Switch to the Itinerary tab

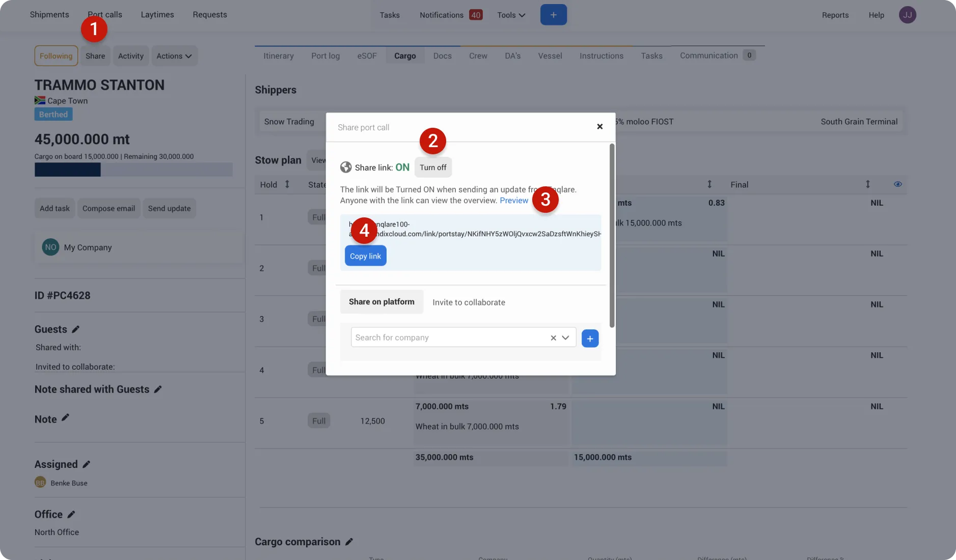279,56
